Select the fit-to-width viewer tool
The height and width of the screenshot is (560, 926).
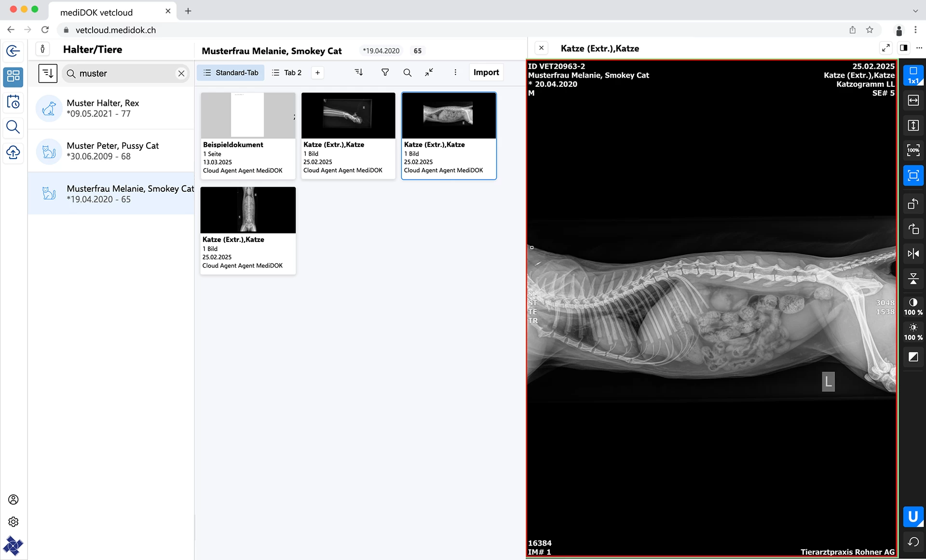click(913, 100)
